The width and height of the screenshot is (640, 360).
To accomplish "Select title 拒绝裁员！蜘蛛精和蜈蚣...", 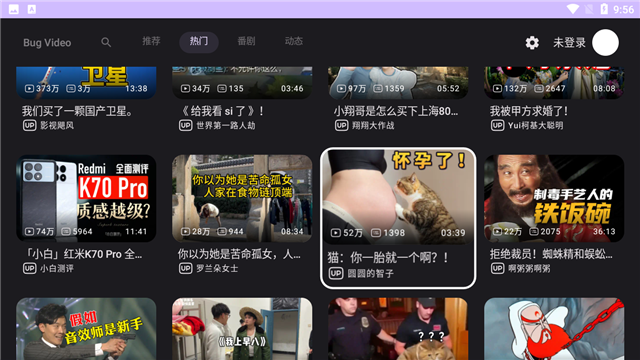I will 551,254.
